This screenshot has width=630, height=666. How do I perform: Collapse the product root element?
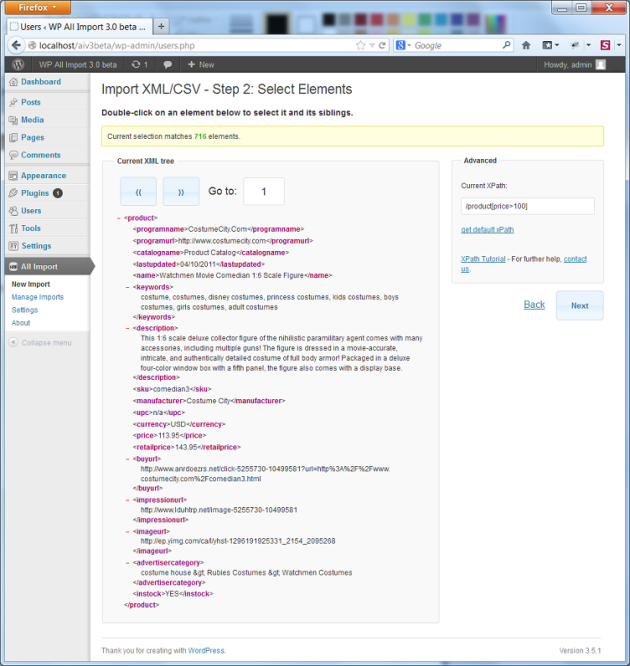pos(119,218)
